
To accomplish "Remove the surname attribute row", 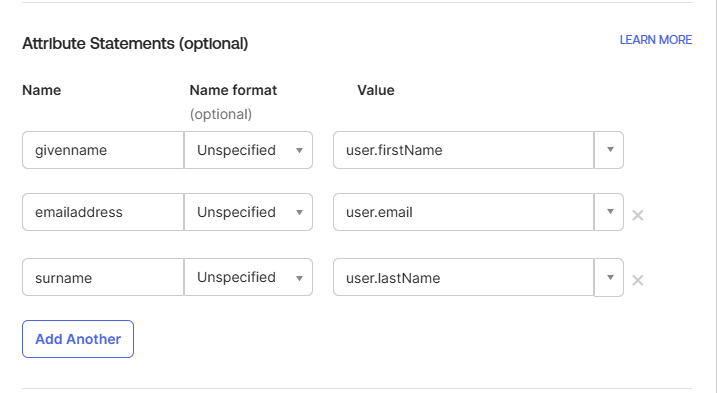I will (637, 280).
